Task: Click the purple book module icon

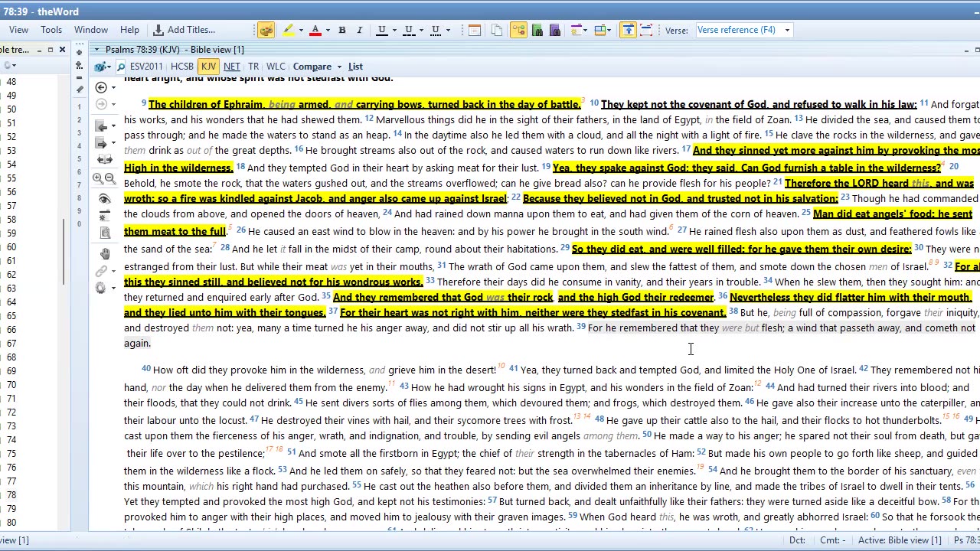Action: click(x=555, y=30)
